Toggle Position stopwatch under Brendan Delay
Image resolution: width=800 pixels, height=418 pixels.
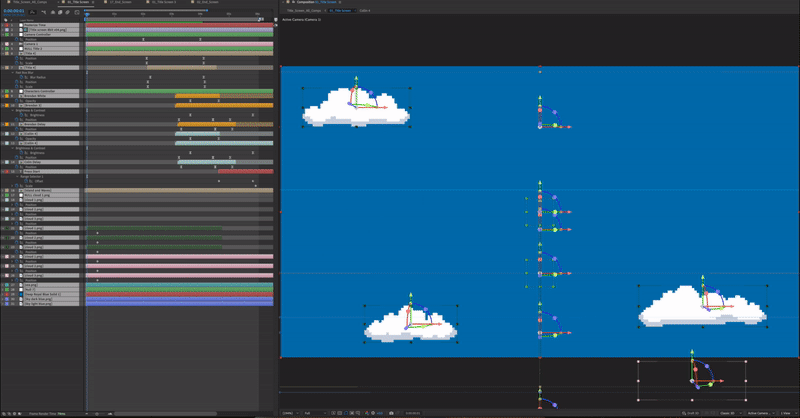(16, 129)
